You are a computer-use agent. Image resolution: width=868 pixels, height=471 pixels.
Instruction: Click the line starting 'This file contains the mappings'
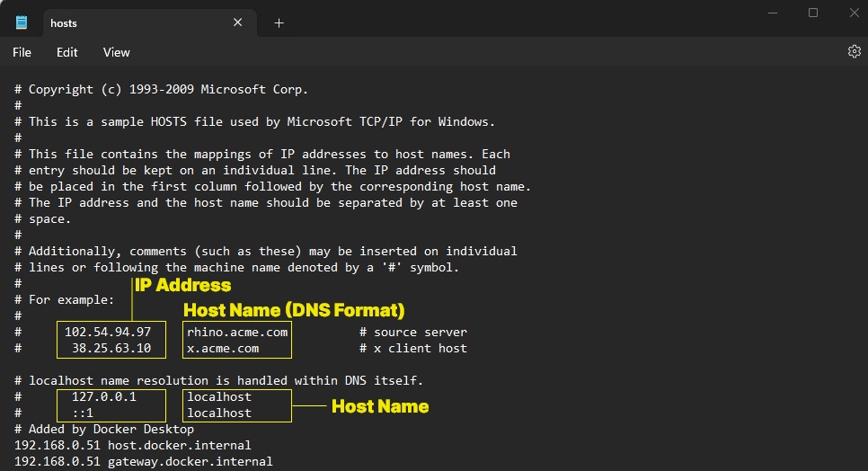point(261,154)
